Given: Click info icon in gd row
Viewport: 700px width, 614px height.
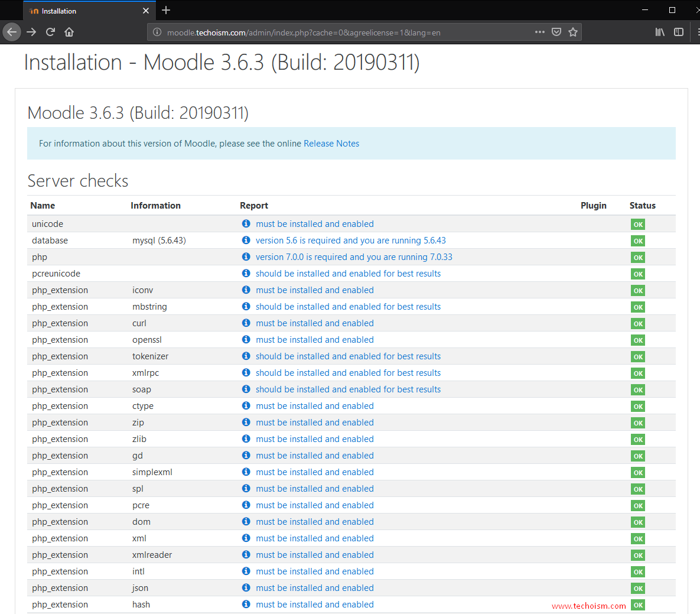Looking at the screenshot, I should click(246, 454).
